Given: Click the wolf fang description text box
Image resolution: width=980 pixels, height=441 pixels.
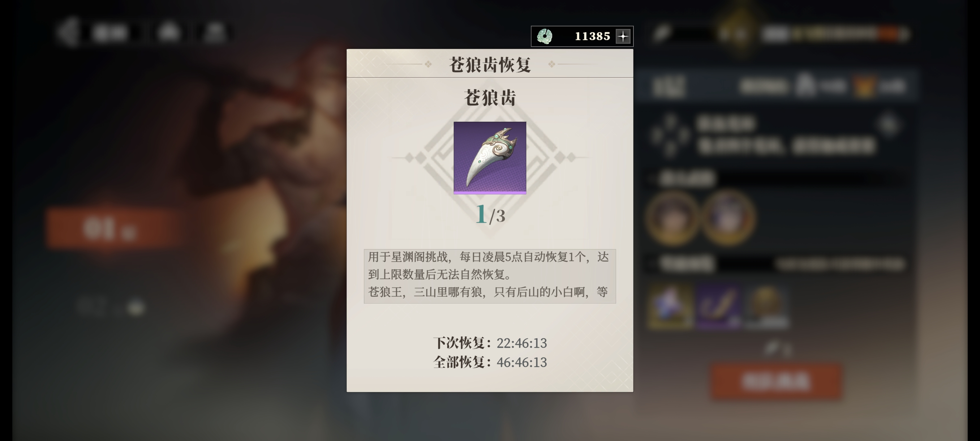Looking at the screenshot, I should pyautogui.click(x=490, y=276).
